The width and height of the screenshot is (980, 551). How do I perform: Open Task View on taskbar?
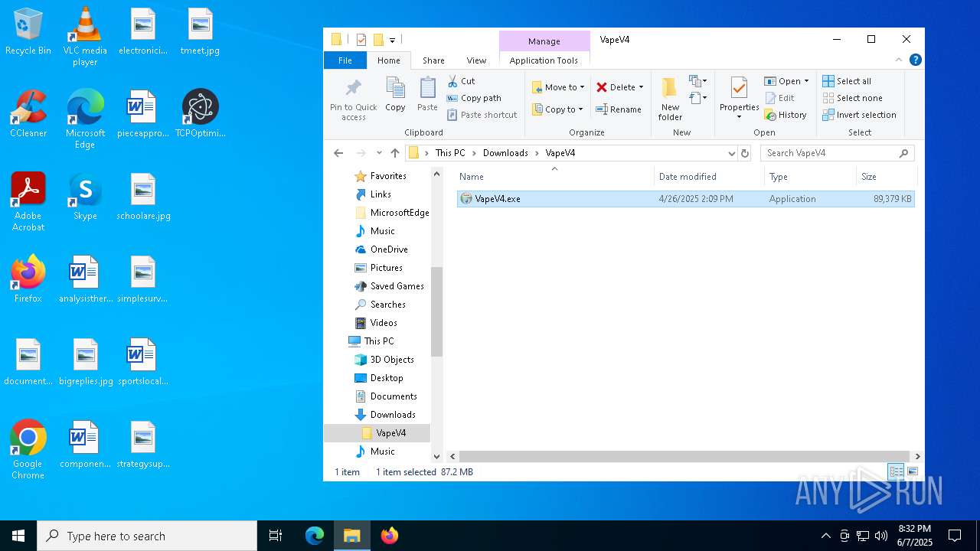point(276,536)
